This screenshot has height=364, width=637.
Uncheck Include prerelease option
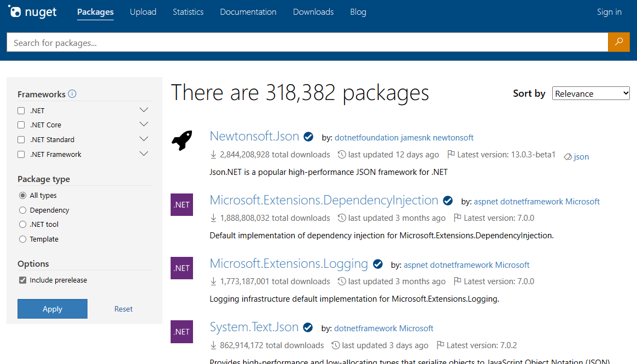(x=23, y=280)
